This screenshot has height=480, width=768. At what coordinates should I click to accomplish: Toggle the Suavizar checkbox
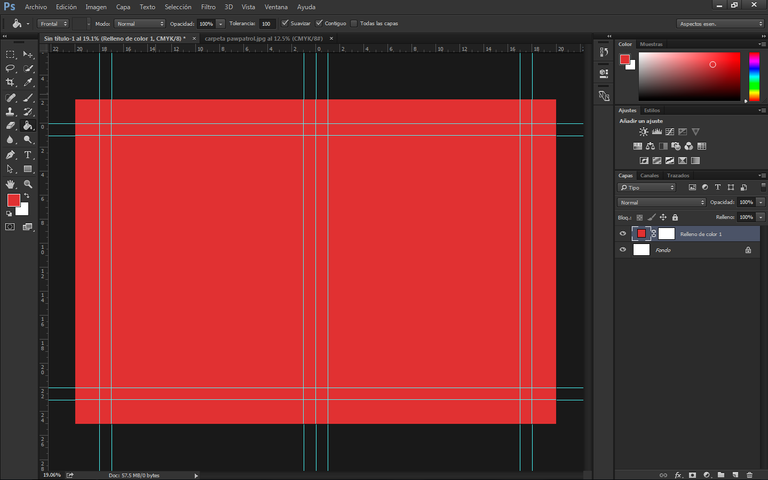coord(285,23)
